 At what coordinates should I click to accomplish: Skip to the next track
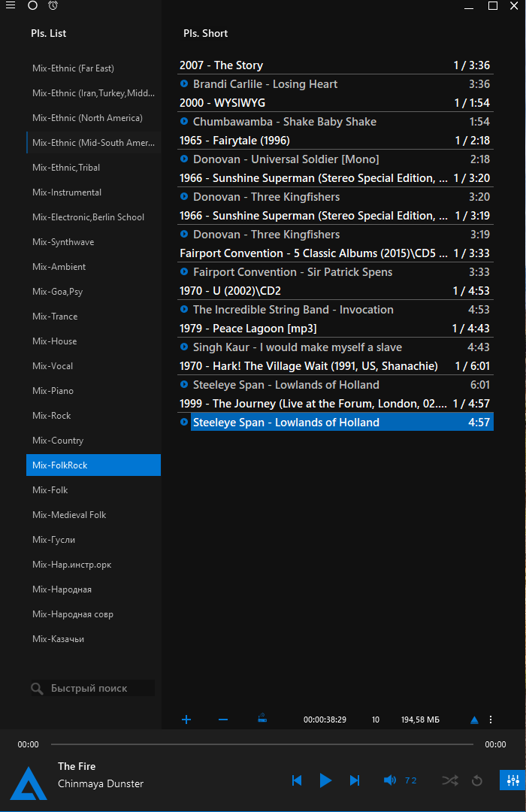(x=355, y=780)
